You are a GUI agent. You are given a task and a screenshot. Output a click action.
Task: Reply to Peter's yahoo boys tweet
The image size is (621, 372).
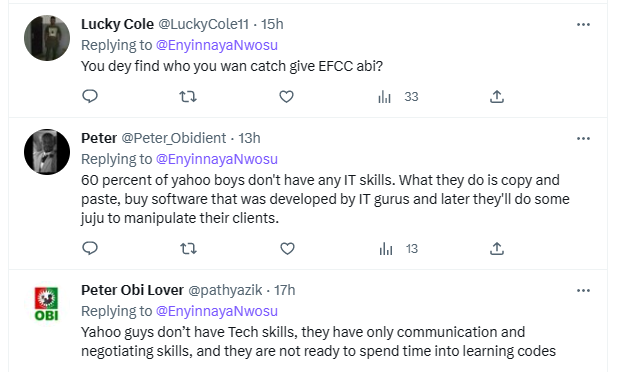tap(90, 248)
